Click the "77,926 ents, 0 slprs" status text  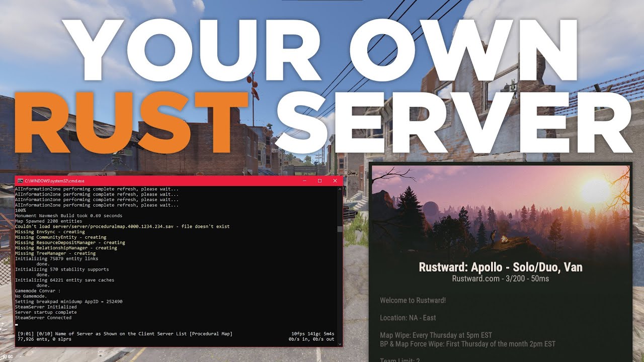click(x=44, y=339)
